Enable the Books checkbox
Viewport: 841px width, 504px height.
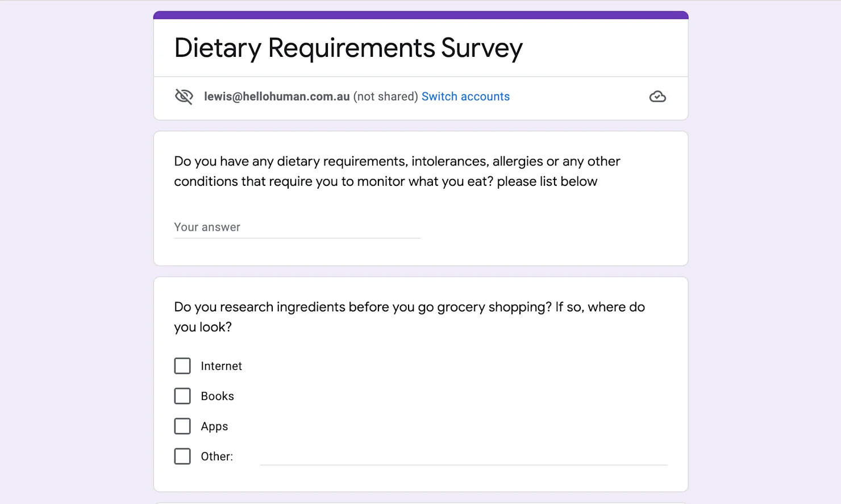coord(182,396)
